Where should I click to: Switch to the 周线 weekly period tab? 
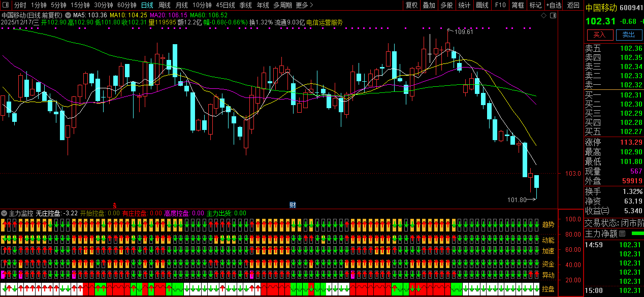pos(164,5)
